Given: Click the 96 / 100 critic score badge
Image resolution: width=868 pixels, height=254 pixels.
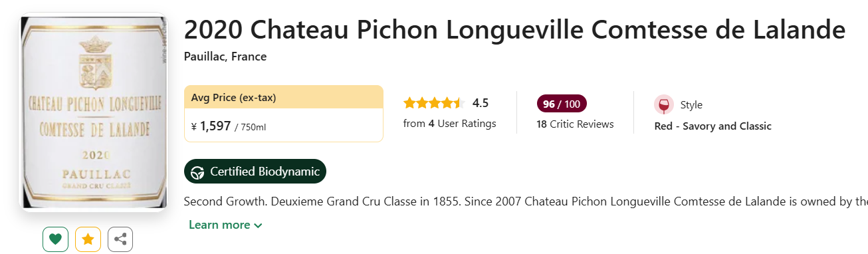Looking at the screenshot, I should click(562, 104).
